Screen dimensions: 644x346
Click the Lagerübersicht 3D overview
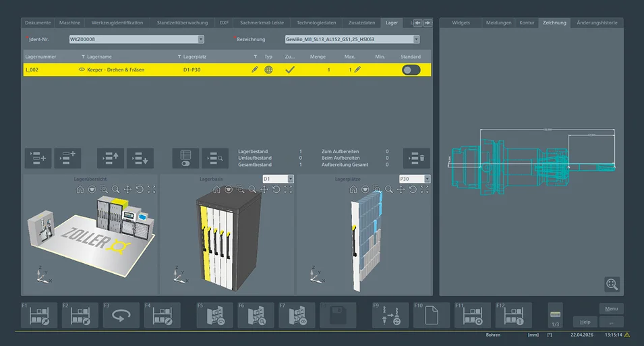coord(90,238)
